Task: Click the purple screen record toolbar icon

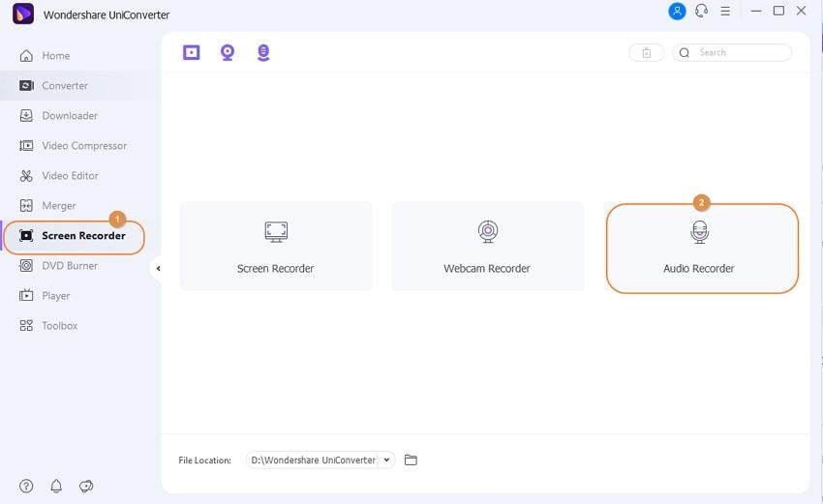Action: 192,52
